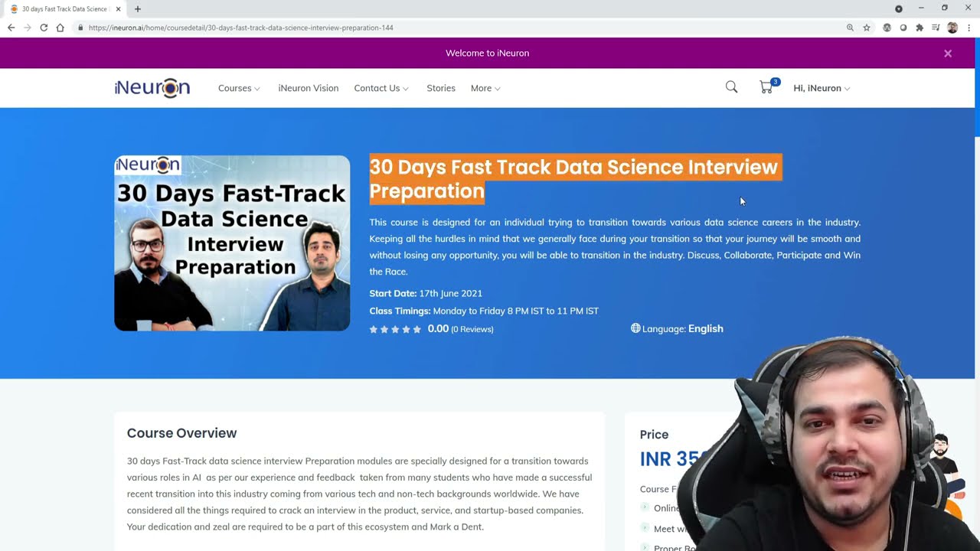Click the Language: English text
The height and width of the screenshot is (551, 980).
(x=682, y=329)
